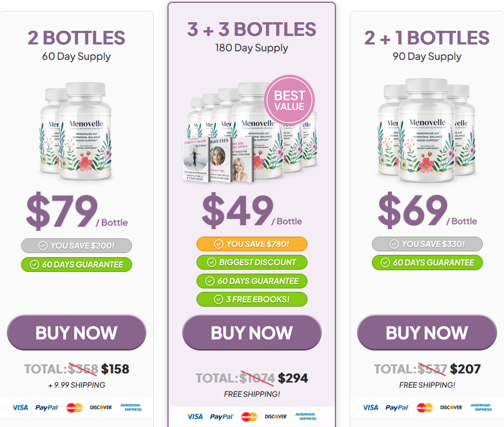Viewport: 504px width, 427px height.
Task: Click the 2 bottles product image
Action: (x=76, y=131)
